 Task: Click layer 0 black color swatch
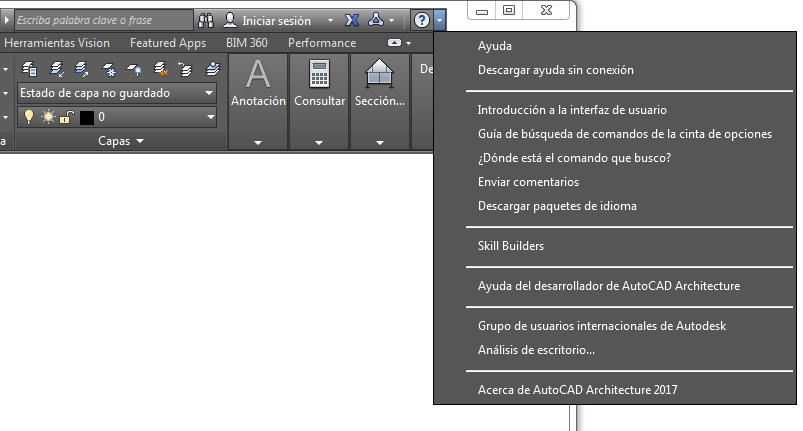(x=87, y=118)
